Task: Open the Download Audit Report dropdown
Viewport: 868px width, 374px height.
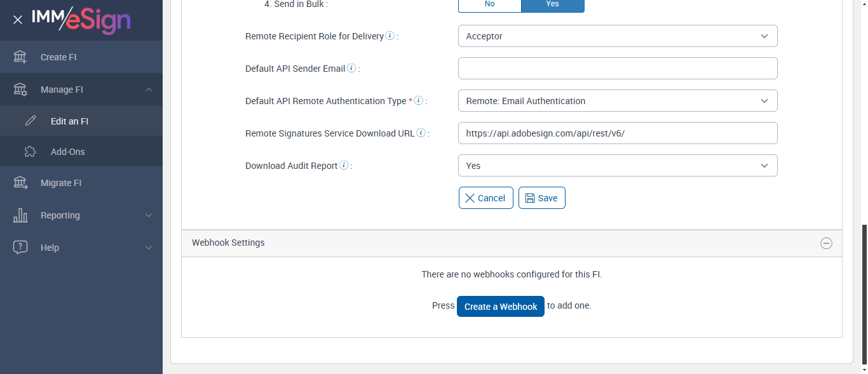Action: tap(618, 166)
